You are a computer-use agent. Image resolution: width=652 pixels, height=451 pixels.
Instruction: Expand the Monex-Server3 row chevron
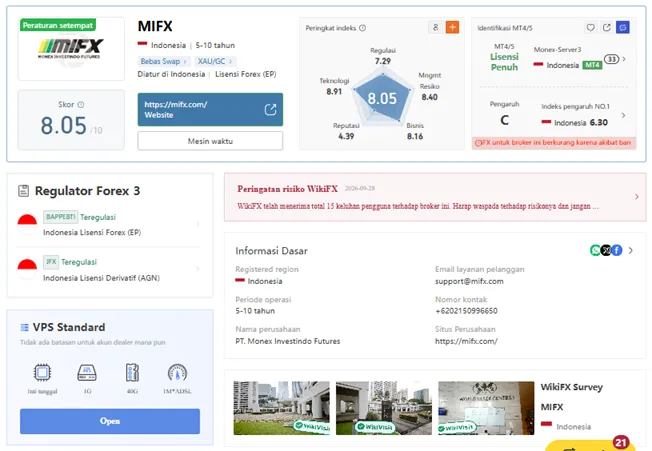(624, 59)
